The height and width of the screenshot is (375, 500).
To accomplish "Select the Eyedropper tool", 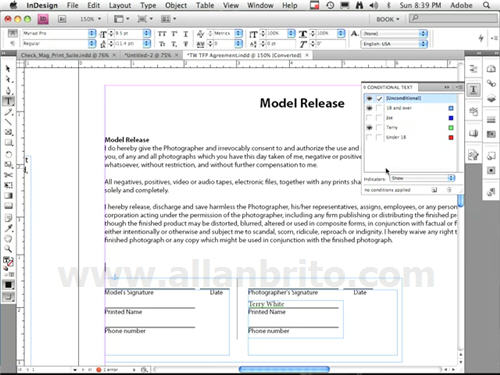I will tap(8, 228).
